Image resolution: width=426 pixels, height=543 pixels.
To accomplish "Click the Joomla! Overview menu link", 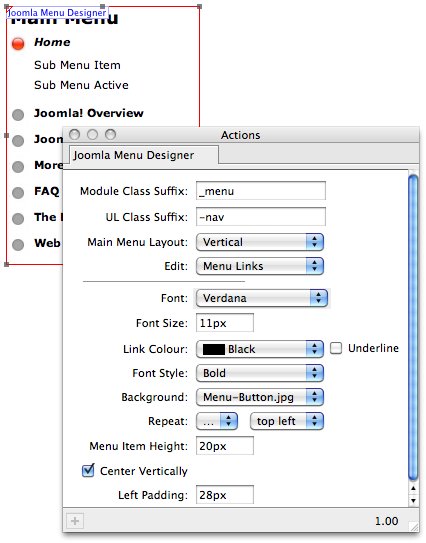I will click(89, 113).
